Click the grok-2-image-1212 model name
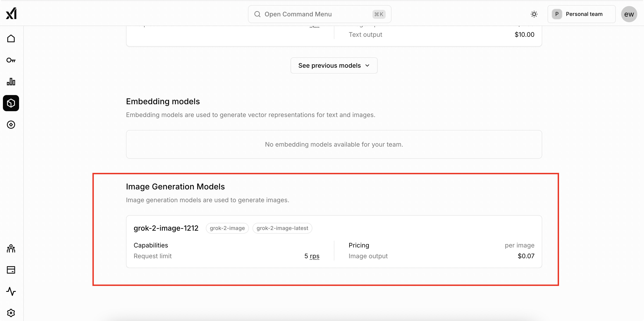The width and height of the screenshot is (644, 321). [166, 228]
